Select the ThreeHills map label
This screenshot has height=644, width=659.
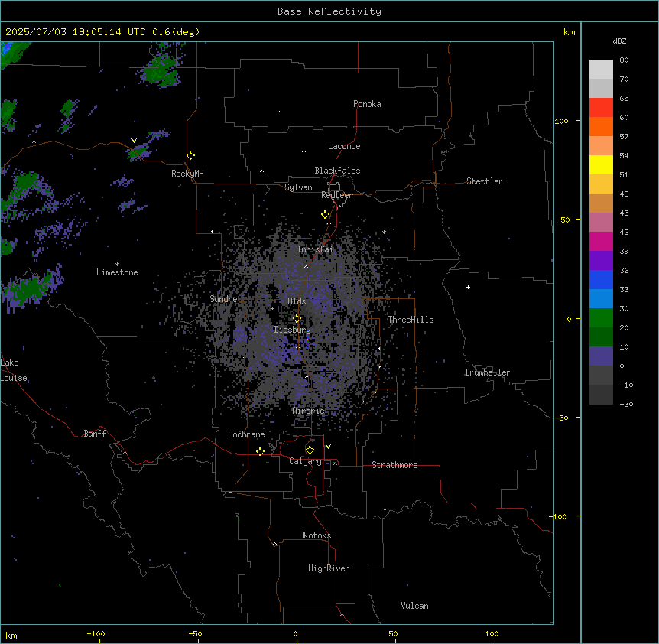point(411,320)
